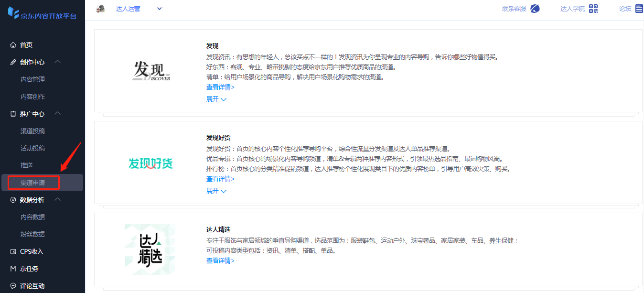This screenshot has width=644, height=293.
Task: Click the user avatar next to 达人运营
Action: pyautogui.click(x=100, y=9)
